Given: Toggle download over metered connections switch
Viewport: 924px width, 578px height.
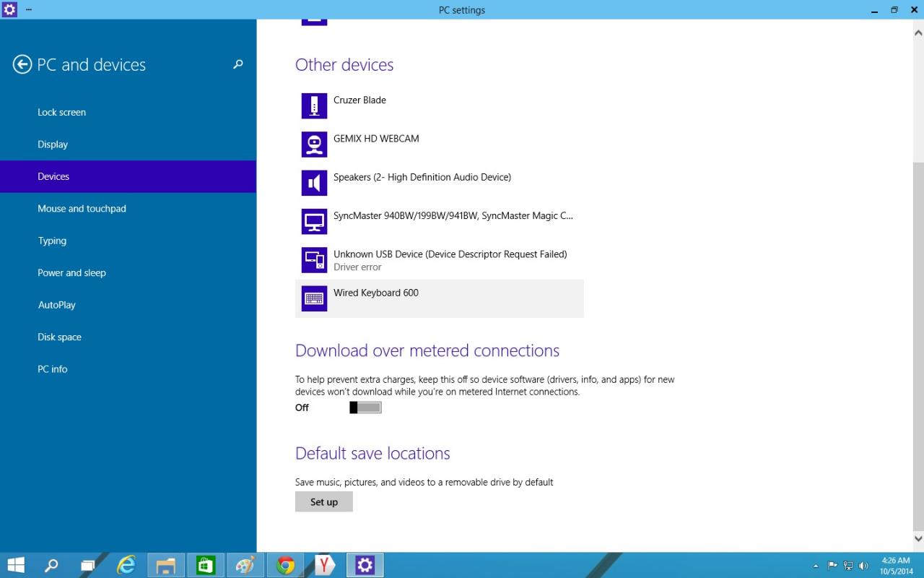Looking at the screenshot, I should click(365, 407).
